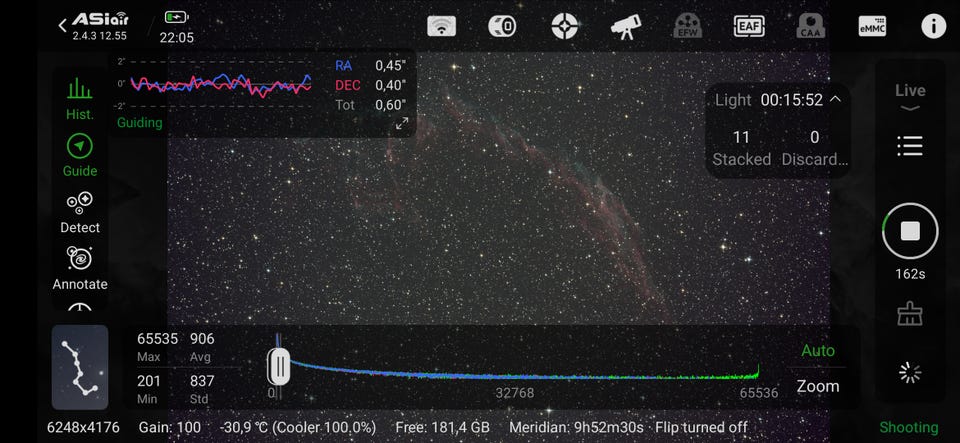Open the telescope settings icon
This screenshot has width=960, height=443.
point(626,27)
